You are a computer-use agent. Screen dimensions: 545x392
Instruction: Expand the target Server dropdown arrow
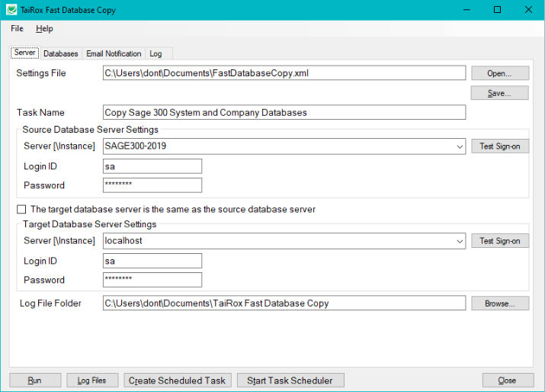click(460, 241)
